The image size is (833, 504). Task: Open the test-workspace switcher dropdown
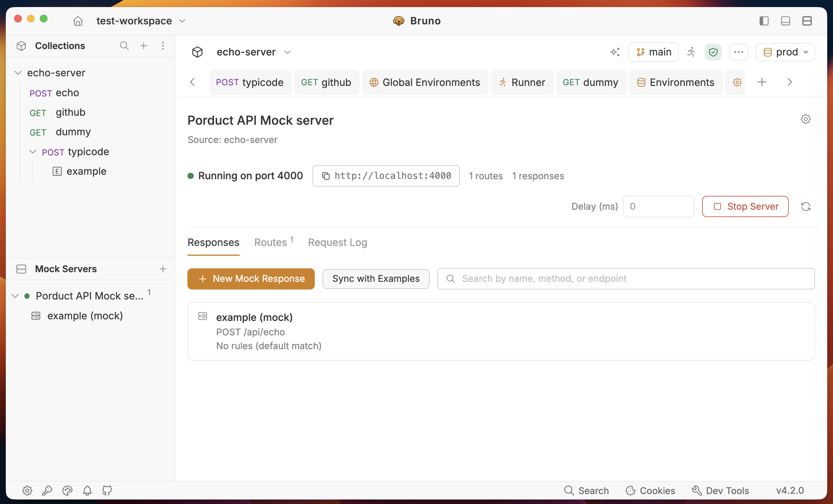tap(141, 21)
